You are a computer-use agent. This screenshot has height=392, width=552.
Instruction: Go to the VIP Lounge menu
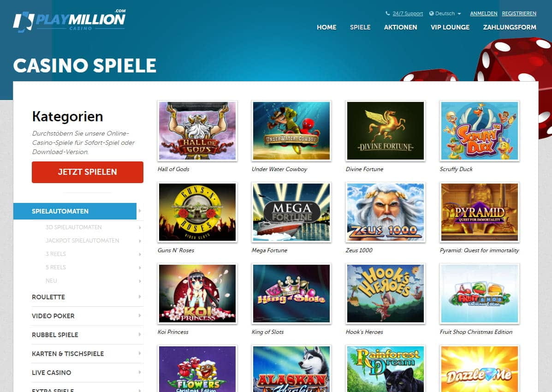450,27
